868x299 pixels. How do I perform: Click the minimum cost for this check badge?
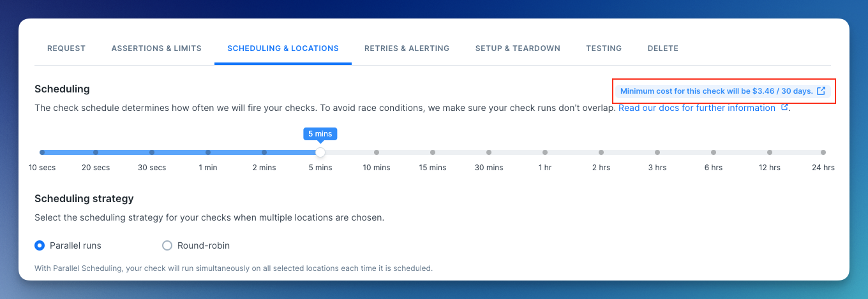point(716,91)
